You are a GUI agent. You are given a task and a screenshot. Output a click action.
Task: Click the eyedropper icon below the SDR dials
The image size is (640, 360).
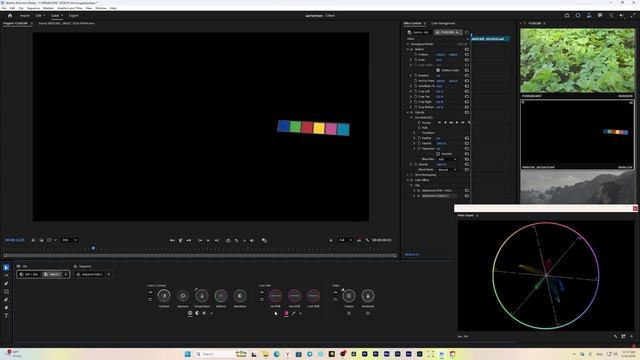pos(293,313)
